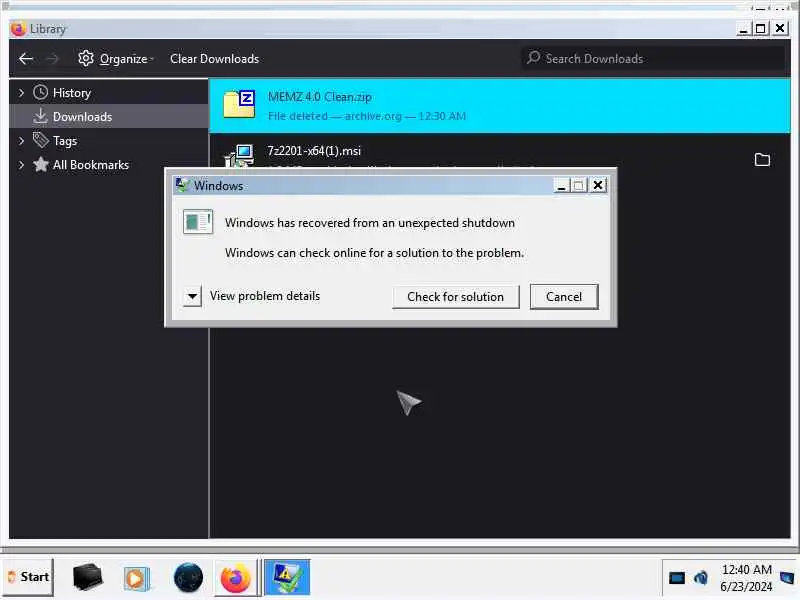Image resolution: width=800 pixels, height=600 pixels.
Task: Open the volume icon in system tray
Action: click(701, 578)
